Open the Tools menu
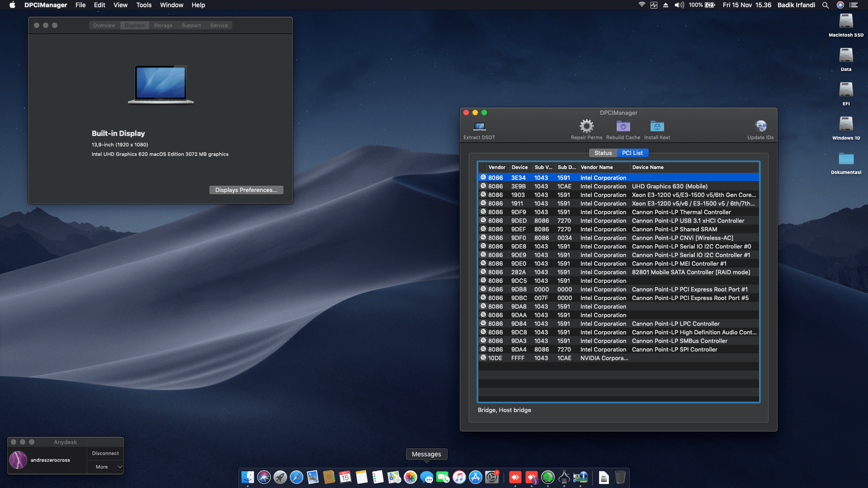The height and width of the screenshot is (488, 868). point(143,5)
